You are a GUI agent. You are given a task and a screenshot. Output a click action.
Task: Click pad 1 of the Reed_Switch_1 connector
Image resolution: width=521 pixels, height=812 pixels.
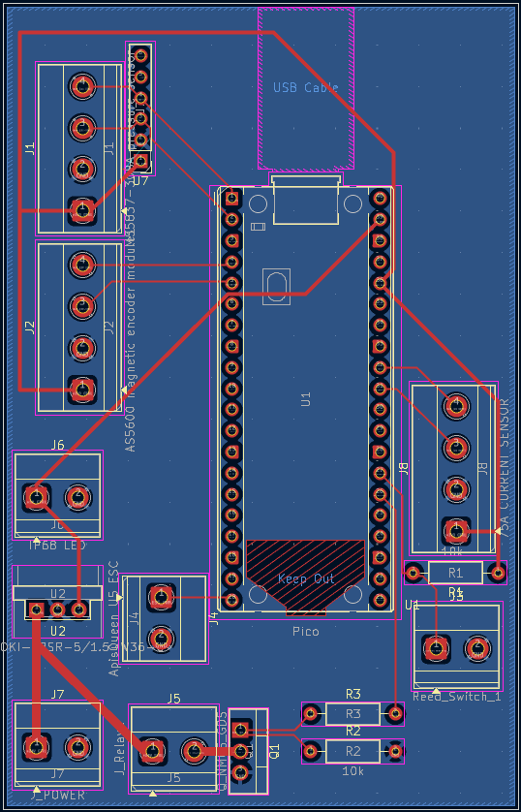[x=435, y=649]
